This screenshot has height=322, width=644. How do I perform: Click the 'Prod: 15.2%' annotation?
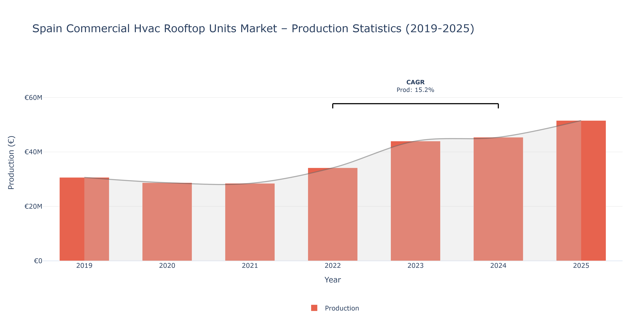point(415,90)
